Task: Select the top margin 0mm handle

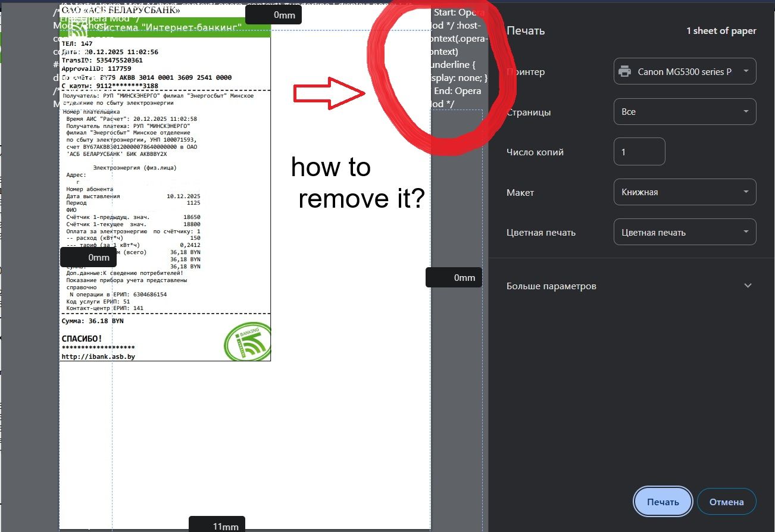Action: (x=273, y=15)
